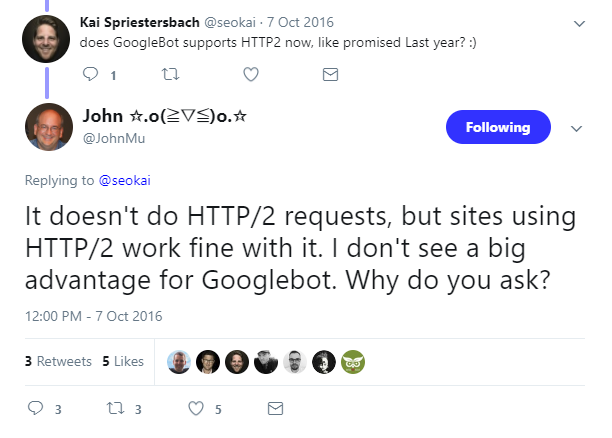Reply to Kai Spriestersbach's tweet
The image size is (612, 438).
point(90,74)
